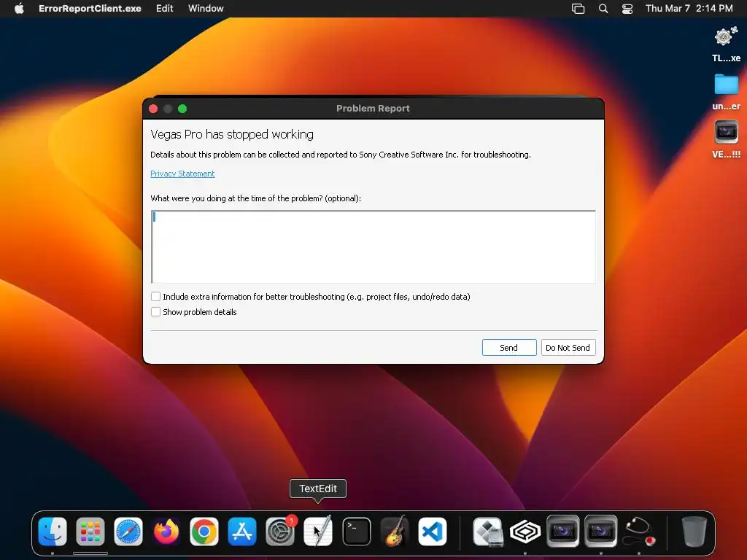Select the un...er desktop folder
The width and height of the screenshot is (747, 560).
coord(726,92)
